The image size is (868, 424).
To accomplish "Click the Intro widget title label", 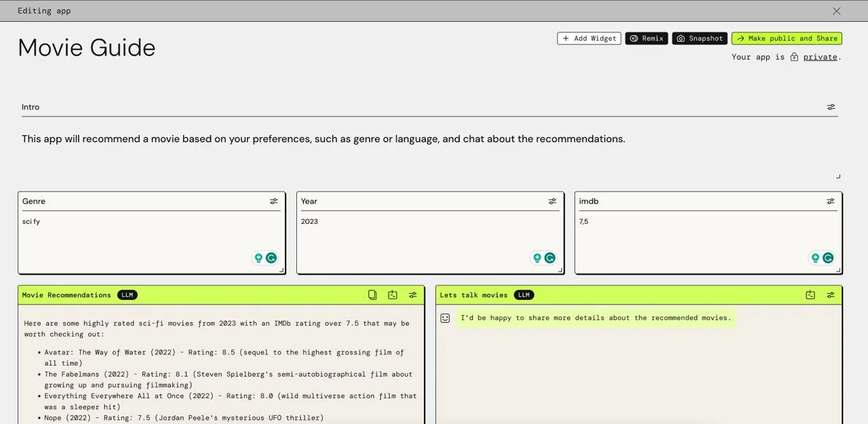I will [x=31, y=107].
